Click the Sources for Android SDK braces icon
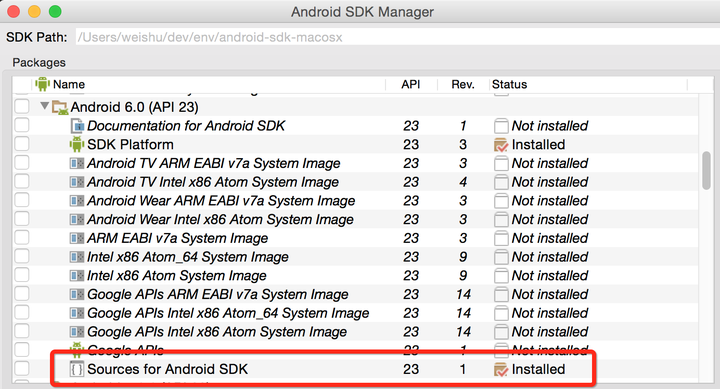The image size is (720, 389). point(77,369)
